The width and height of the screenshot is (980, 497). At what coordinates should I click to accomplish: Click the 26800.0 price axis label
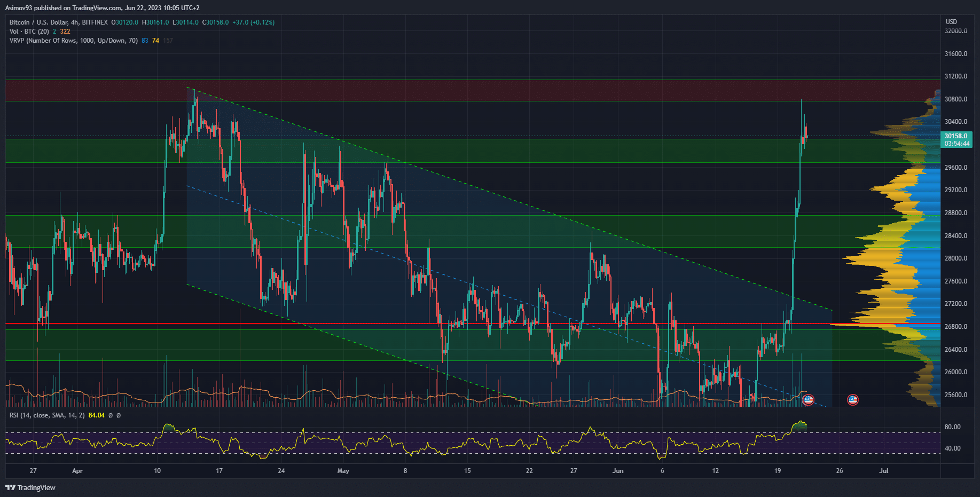click(956, 327)
